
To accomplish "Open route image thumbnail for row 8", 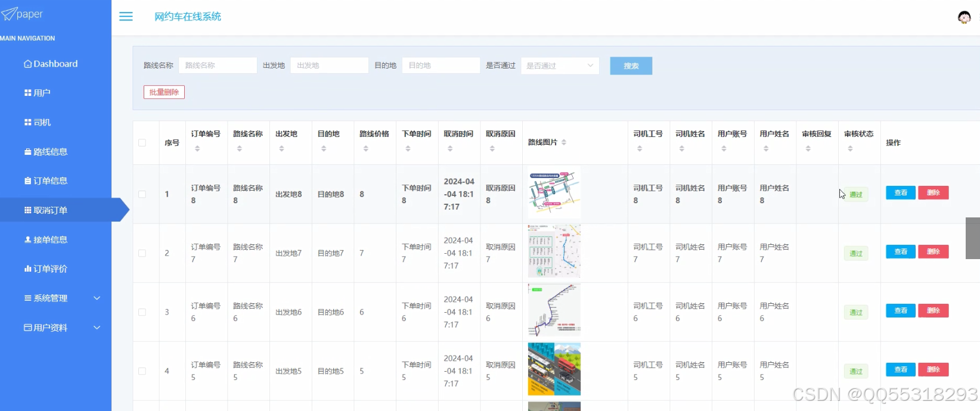I will pos(554,192).
